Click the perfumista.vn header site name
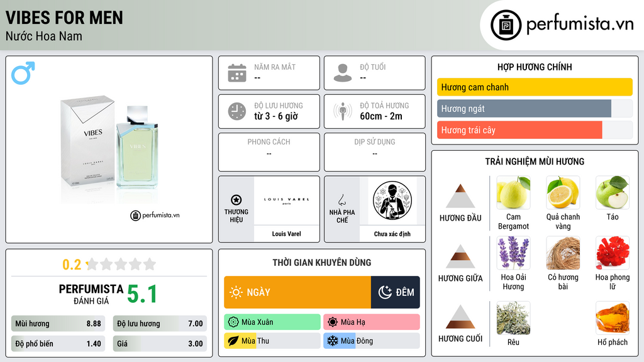This screenshot has height=362, width=644. click(x=580, y=24)
